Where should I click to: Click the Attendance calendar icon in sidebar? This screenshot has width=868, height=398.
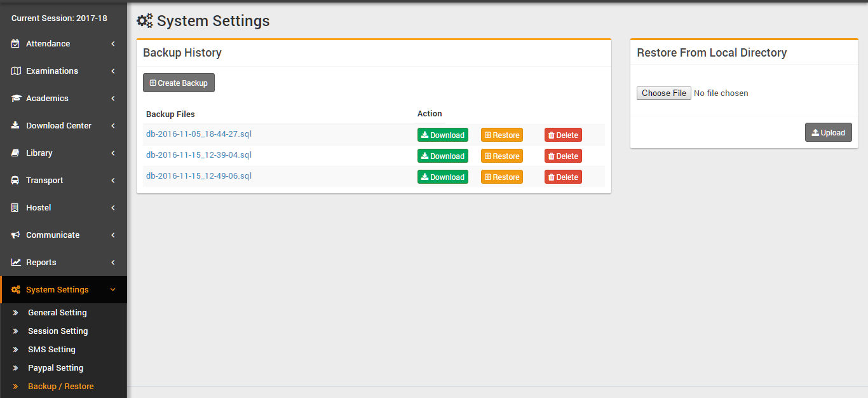click(16, 44)
